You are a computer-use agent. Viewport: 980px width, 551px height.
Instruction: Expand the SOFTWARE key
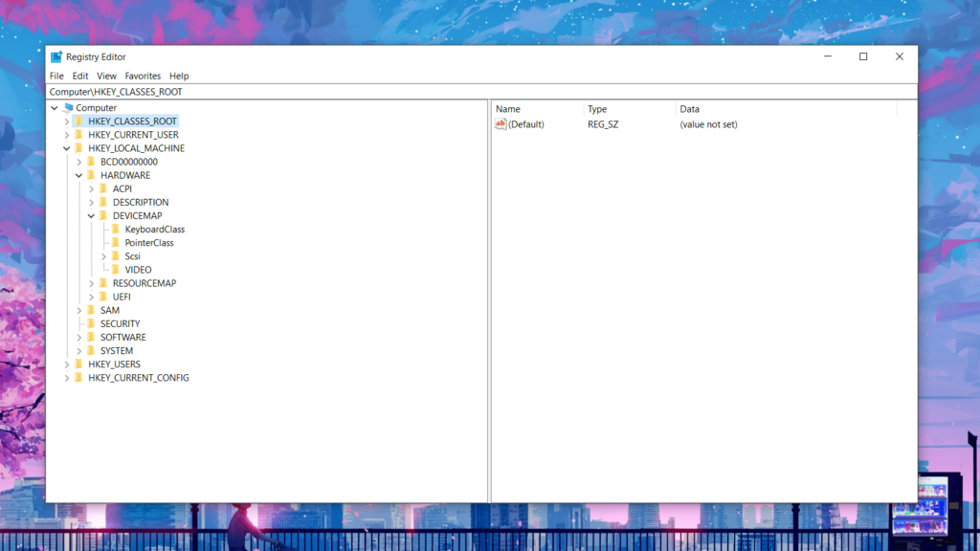point(79,337)
